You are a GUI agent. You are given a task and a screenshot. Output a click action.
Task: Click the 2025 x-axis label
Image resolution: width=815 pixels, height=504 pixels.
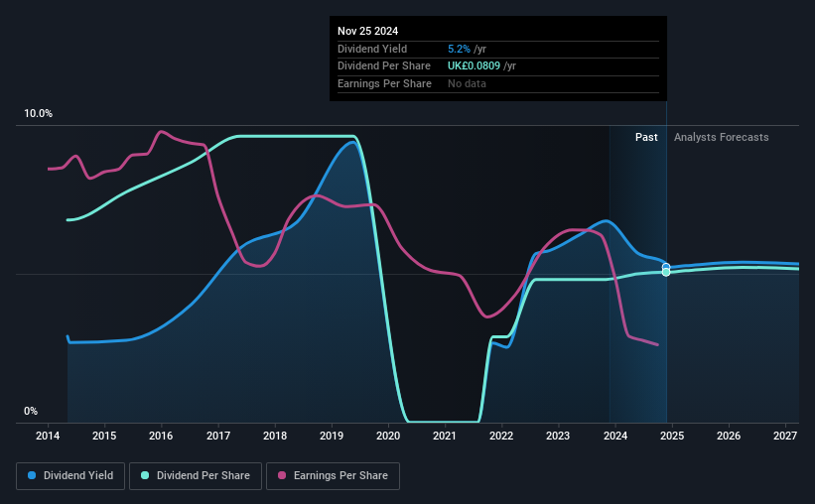tap(672, 436)
